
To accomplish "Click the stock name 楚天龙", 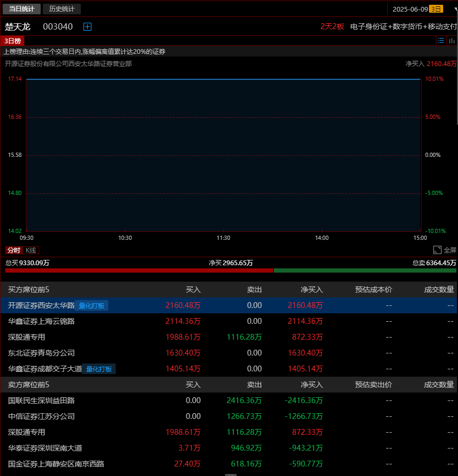I will click(x=17, y=27).
